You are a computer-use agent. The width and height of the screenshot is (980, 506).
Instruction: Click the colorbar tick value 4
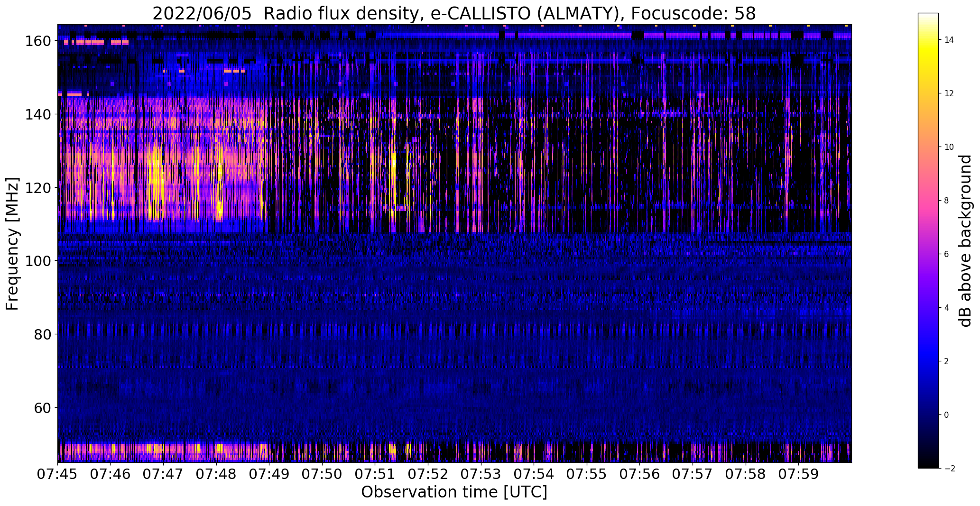[947, 308]
